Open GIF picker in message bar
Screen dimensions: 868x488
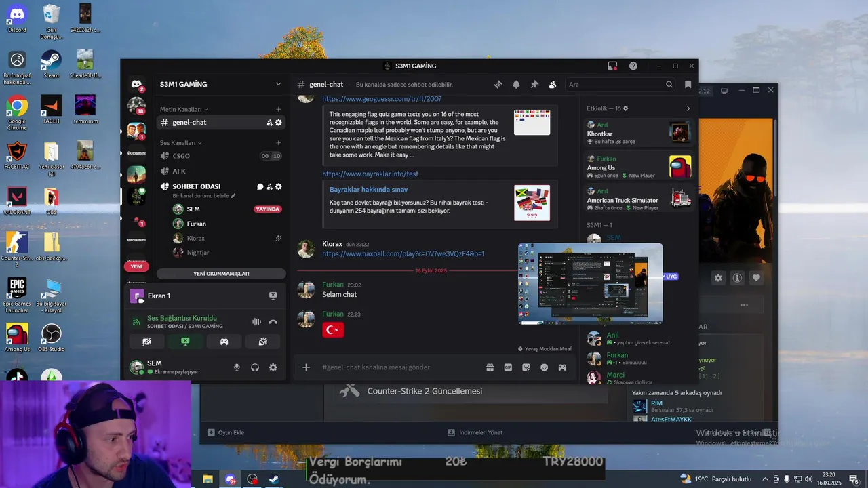pos(508,367)
